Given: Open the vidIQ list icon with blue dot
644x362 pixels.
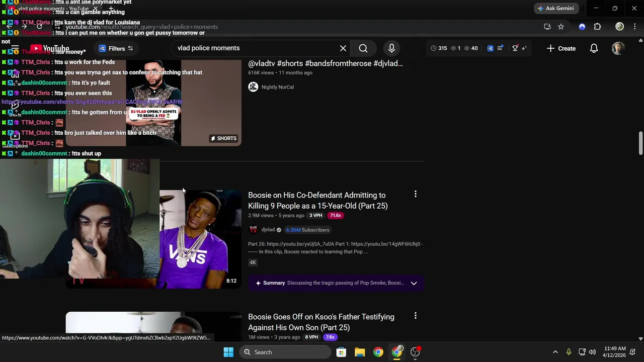Looking at the screenshot, I should pyautogui.click(x=500, y=48).
